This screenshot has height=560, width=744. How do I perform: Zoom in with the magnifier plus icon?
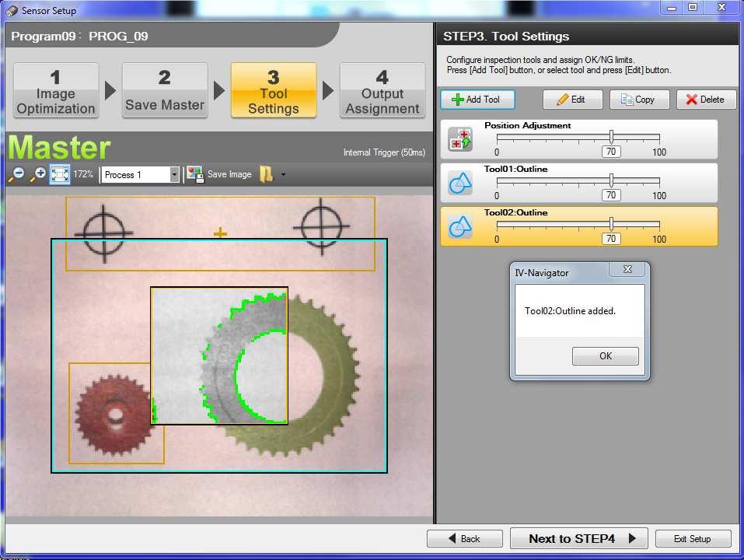[38, 175]
